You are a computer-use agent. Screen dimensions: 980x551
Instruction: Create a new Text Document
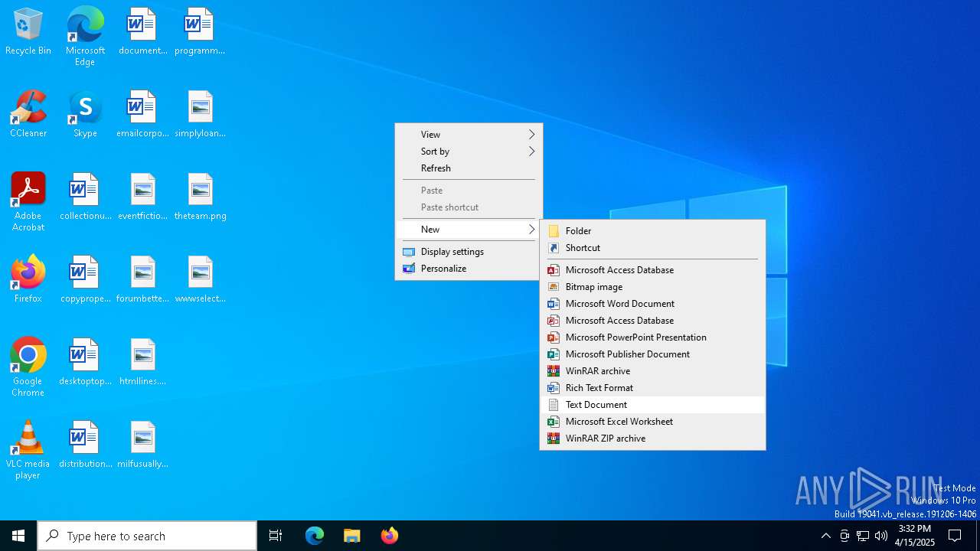[x=652, y=405]
